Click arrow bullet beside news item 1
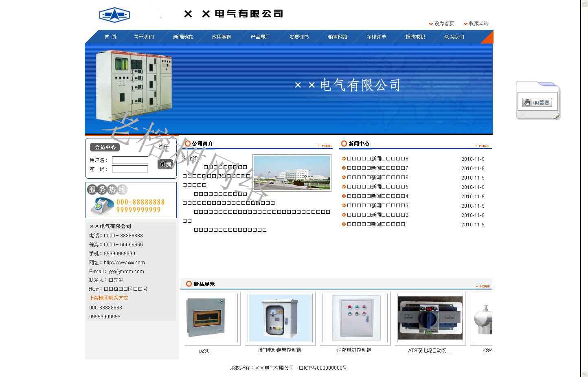This screenshot has width=588, height=377. [344, 224]
